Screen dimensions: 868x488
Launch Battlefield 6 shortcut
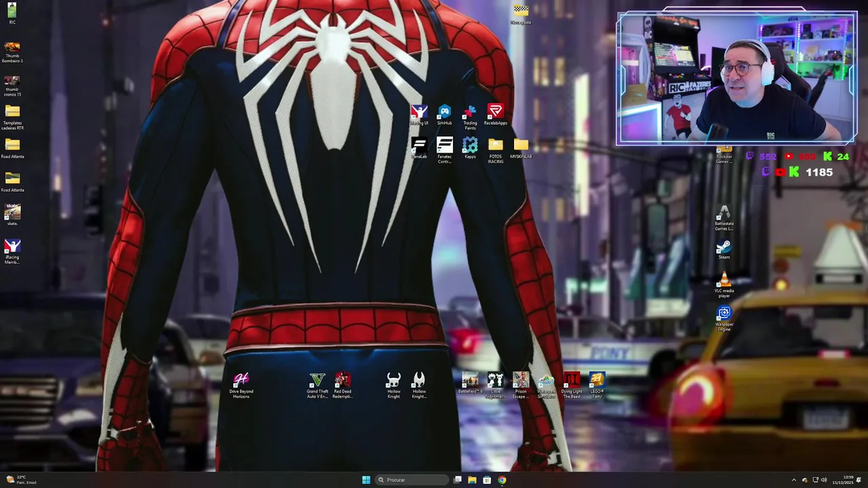pos(470,383)
